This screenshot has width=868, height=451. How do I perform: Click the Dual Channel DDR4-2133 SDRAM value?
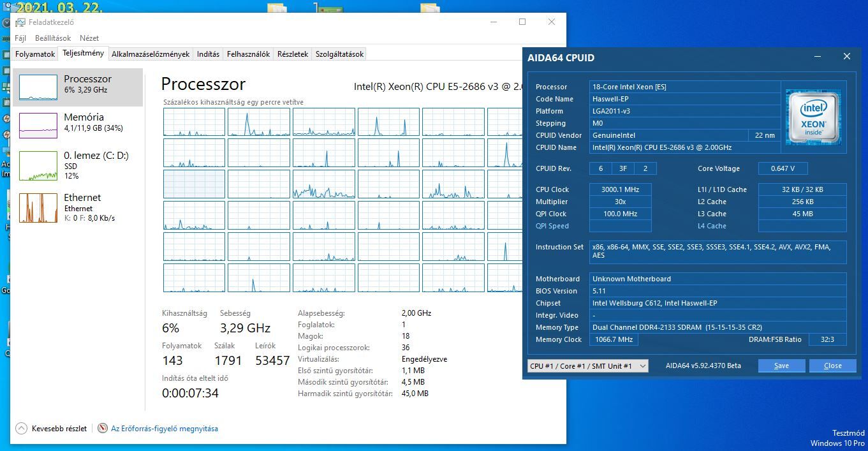click(718, 327)
